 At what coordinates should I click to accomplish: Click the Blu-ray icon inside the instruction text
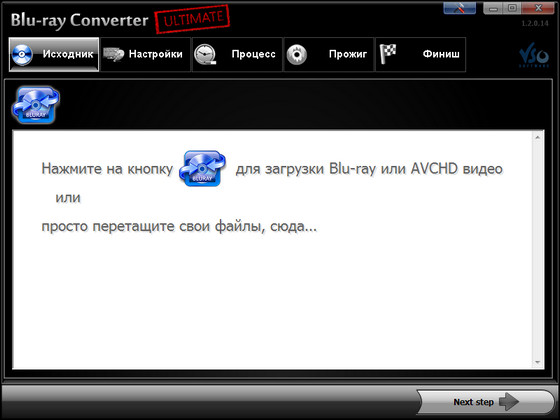[x=202, y=168]
